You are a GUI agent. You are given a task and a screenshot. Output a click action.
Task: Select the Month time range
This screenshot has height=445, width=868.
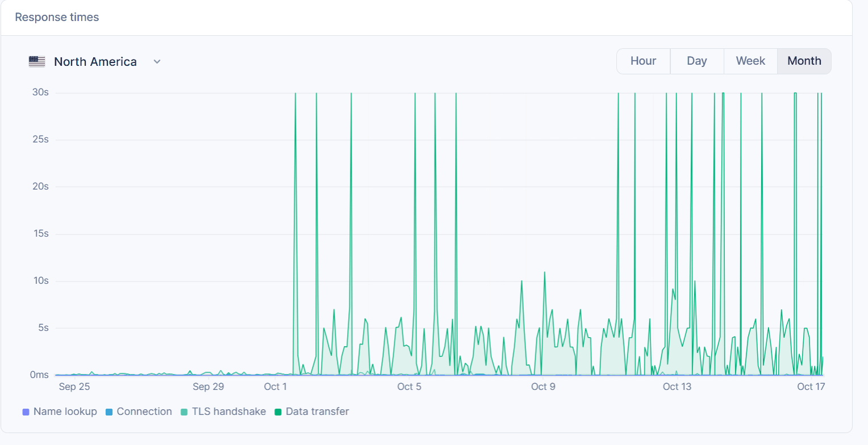[x=804, y=61]
